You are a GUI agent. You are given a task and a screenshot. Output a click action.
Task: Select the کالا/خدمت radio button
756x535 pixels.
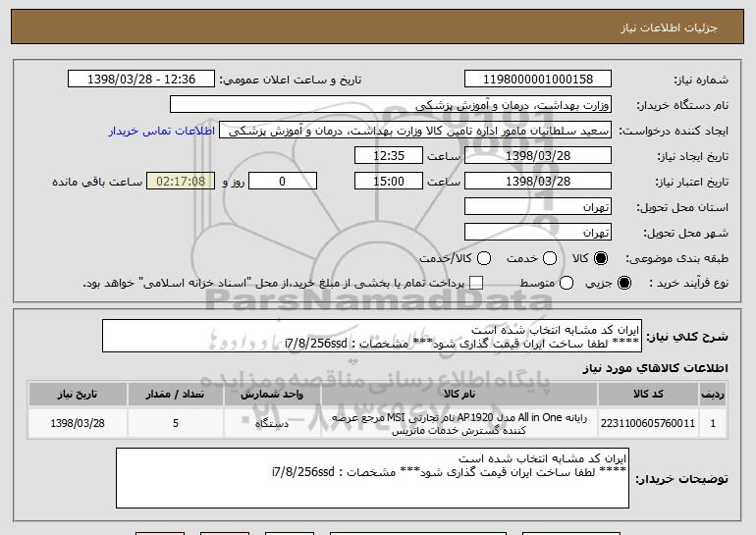pyautogui.click(x=484, y=258)
